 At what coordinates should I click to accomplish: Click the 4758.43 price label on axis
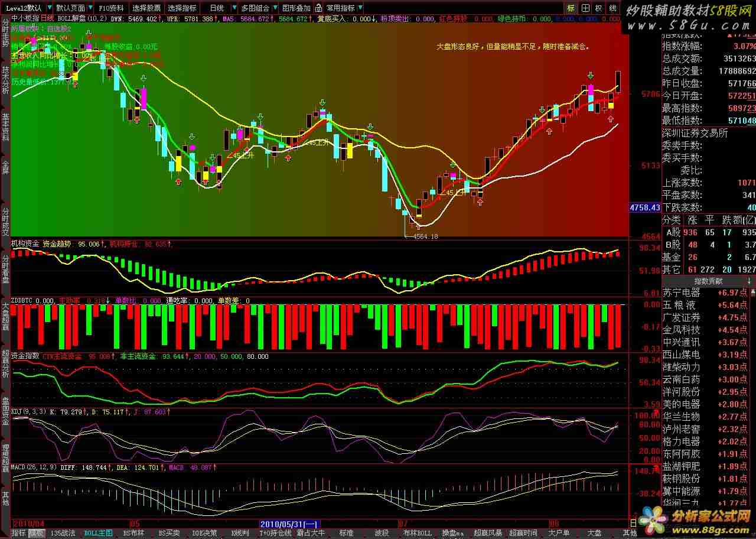[x=645, y=207]
